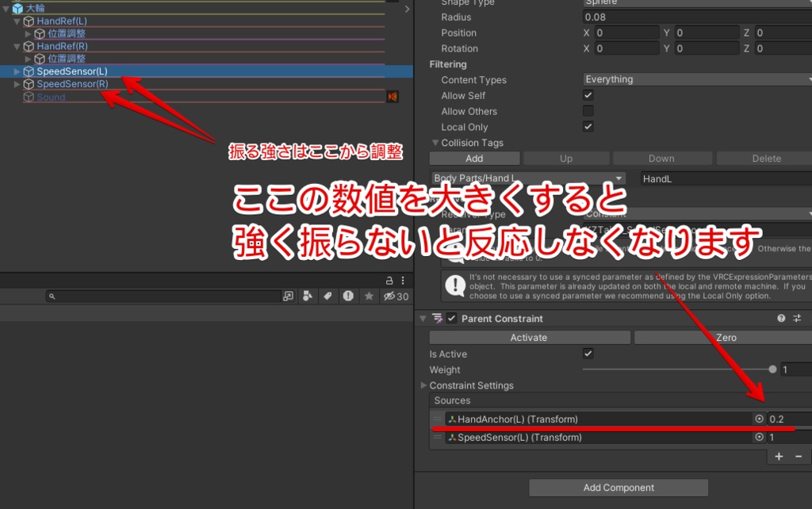Adjust the Weight slider handle
This screenshot has height=509, width=812.
point(772,369)
